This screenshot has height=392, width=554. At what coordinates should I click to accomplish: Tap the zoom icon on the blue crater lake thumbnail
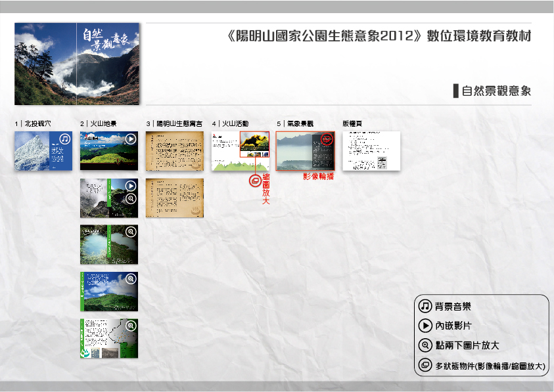coord(131,232)
